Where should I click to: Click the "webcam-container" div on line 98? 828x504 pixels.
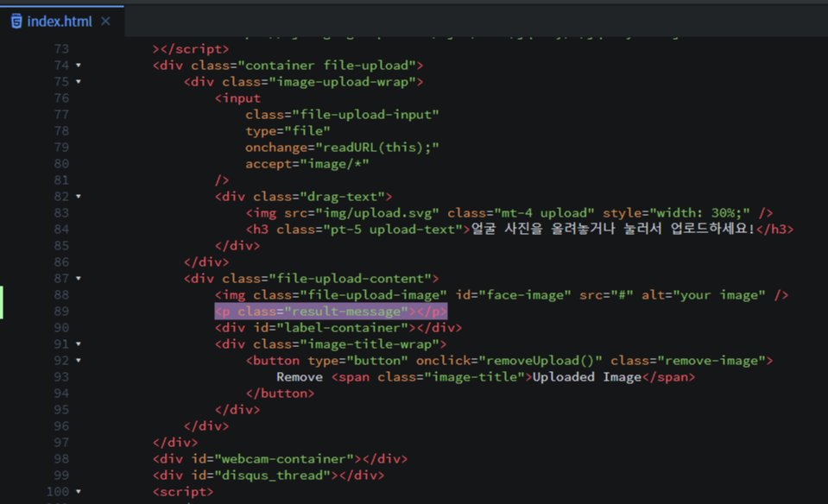coord(281,458)
